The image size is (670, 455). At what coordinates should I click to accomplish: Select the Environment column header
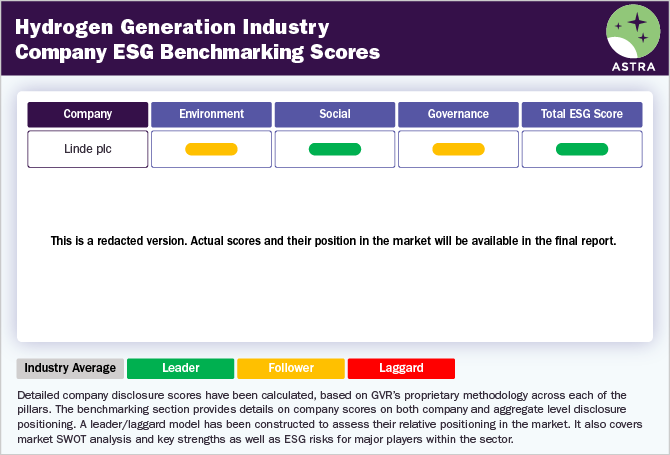point(211,114)
